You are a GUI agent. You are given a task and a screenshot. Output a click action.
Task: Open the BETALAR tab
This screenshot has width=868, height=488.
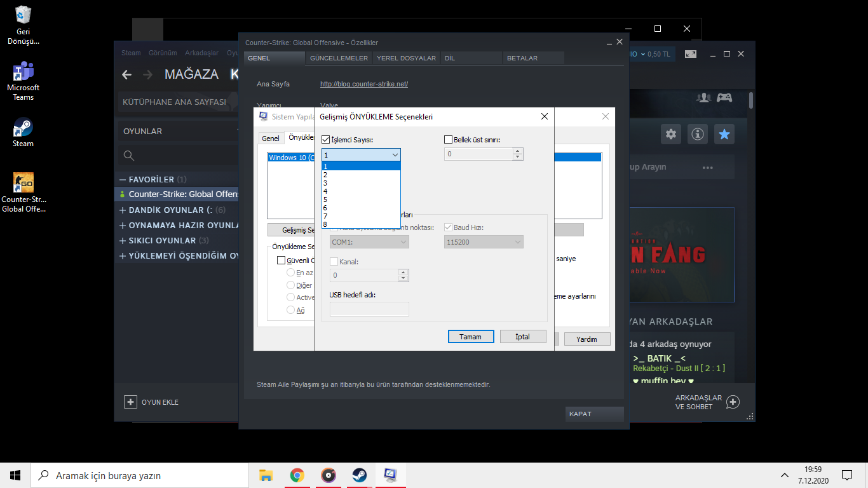click(534, 58)
